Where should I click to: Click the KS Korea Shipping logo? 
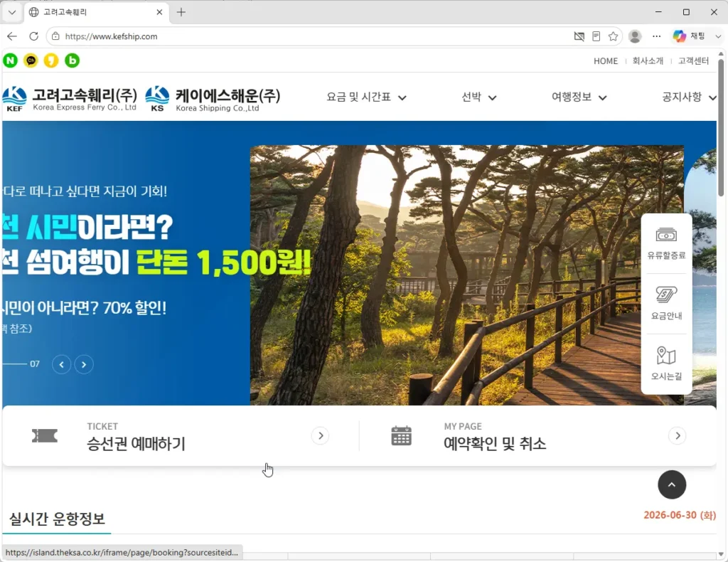pyautogui.click(x=213, y=98)
